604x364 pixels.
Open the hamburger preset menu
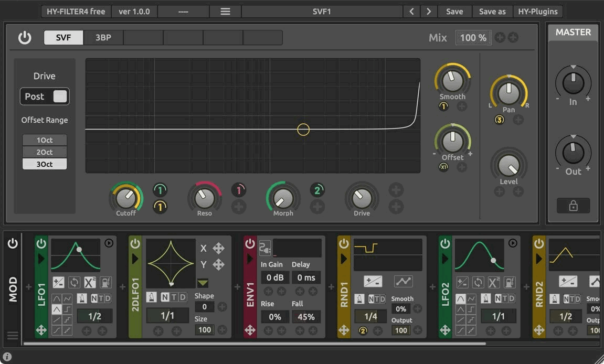click(x=225, y=12)
